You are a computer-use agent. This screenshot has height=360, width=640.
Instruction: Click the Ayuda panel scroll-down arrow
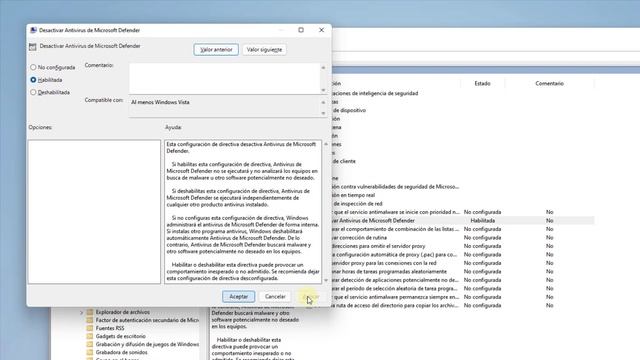point(326,280)
